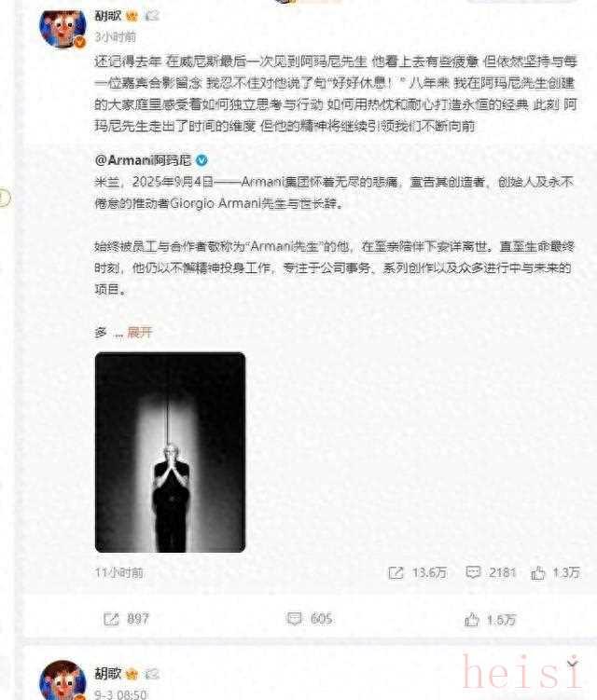Click the top 胡歌 profile avatar

62,29
